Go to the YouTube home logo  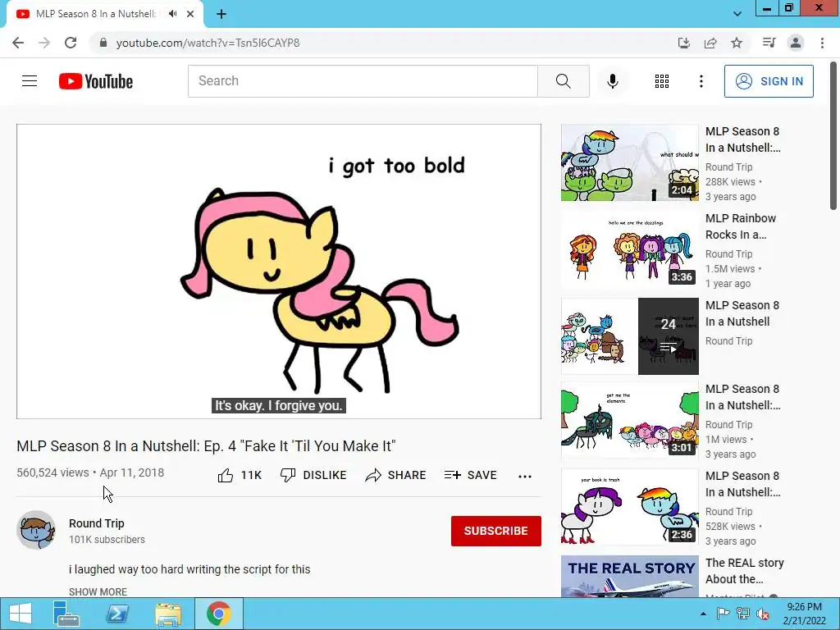96,81
